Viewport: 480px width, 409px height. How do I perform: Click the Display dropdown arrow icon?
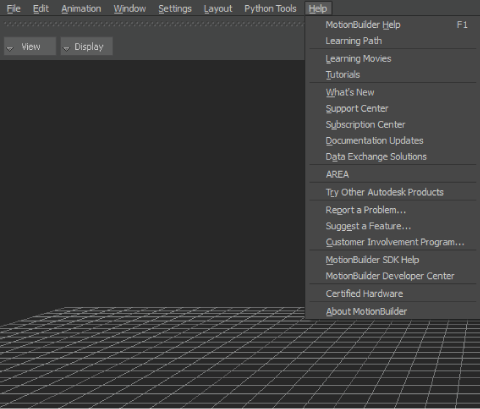click(66, 49)
